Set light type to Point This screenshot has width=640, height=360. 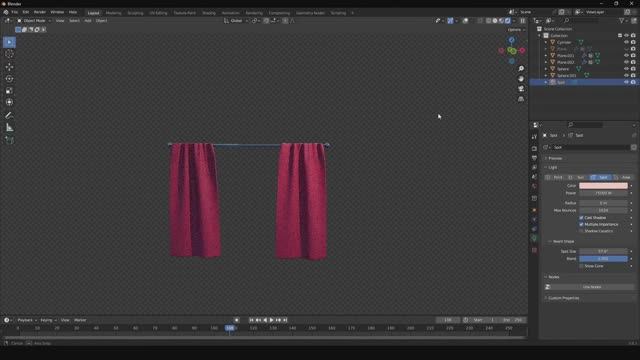(556, 178)
